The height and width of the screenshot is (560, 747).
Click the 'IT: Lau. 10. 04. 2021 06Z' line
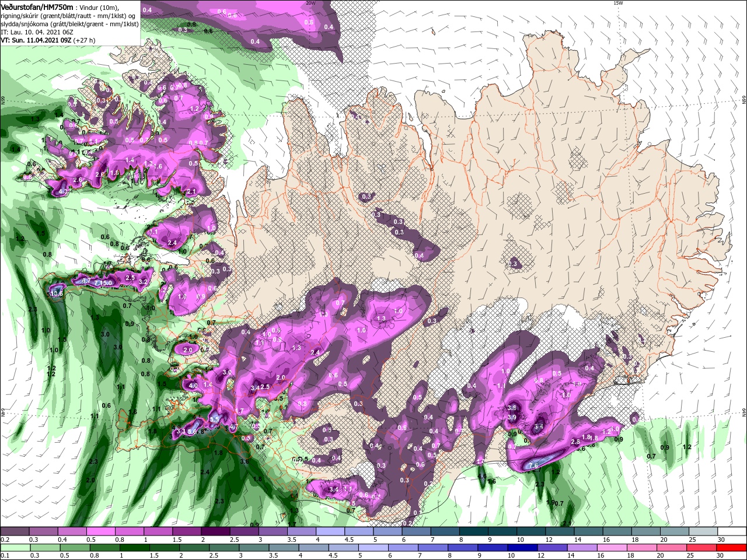tap(37, 32)
